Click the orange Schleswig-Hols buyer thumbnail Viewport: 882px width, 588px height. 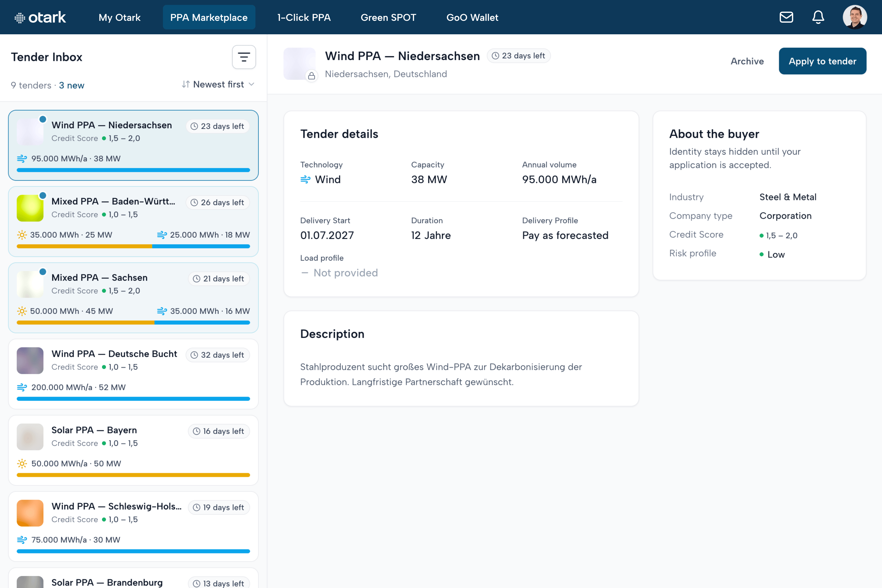tap(30, 513)
